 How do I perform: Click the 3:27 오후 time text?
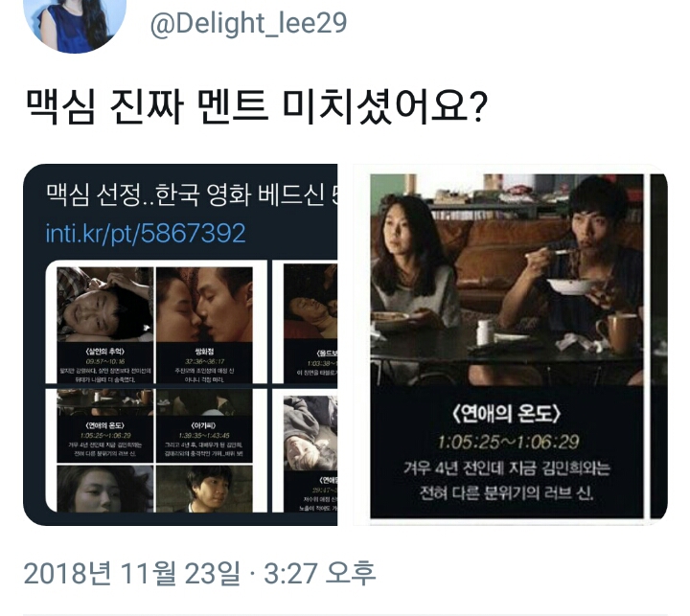click(x=320, y=573)
